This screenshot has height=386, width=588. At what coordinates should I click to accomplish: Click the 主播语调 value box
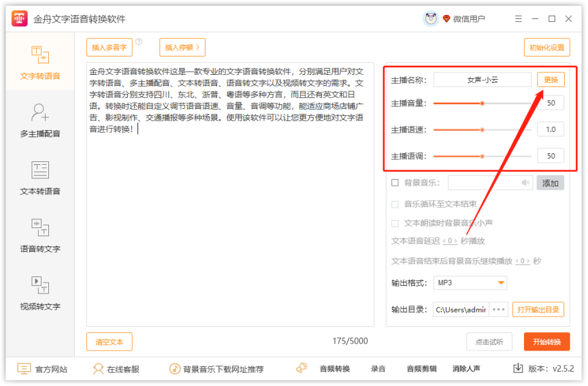tap(551, 156)
